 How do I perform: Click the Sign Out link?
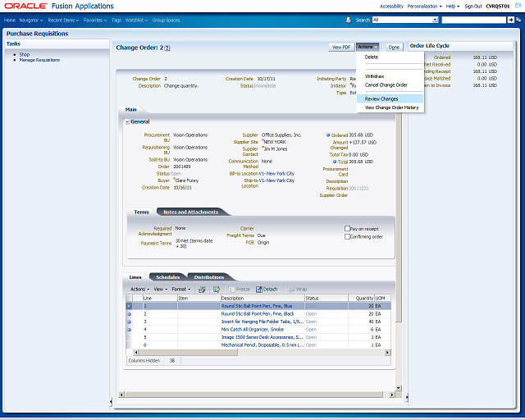pos(472,7)
